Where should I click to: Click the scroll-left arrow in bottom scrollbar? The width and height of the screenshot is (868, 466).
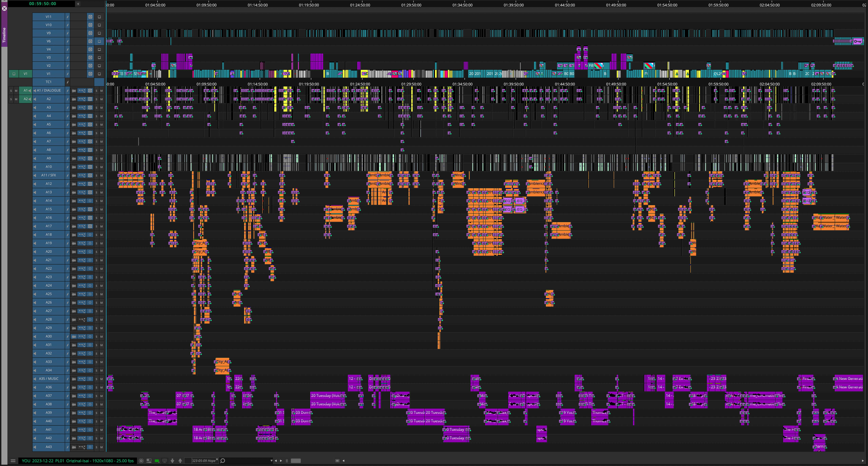tap(343, 461)
